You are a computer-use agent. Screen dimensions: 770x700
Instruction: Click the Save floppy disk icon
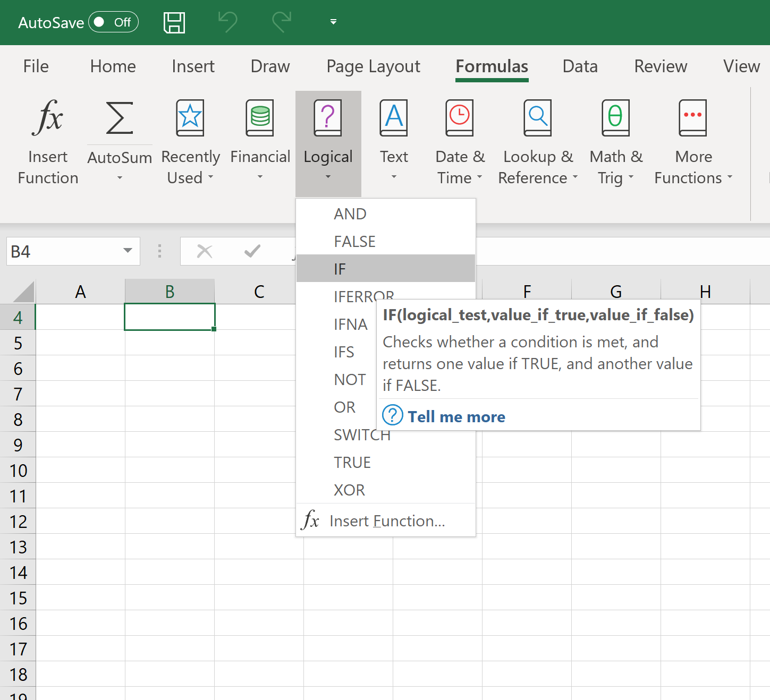tap(174, 22)
